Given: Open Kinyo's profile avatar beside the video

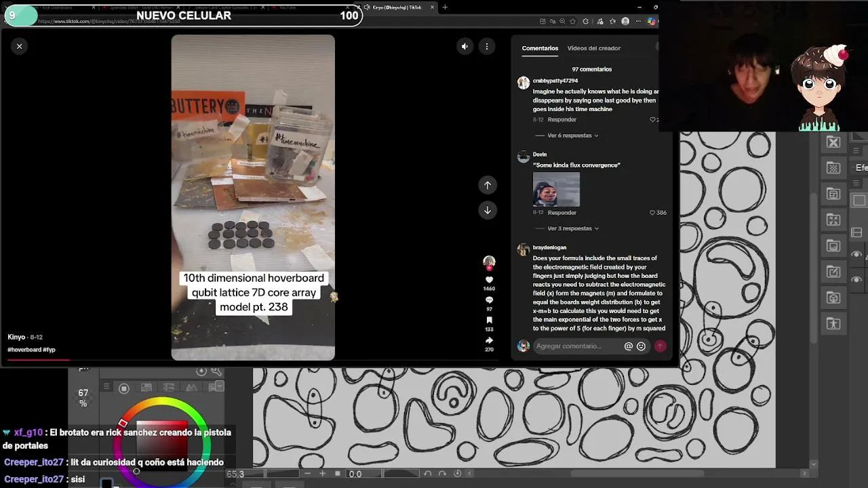Looking at the screenshot, I should [489, 262].
